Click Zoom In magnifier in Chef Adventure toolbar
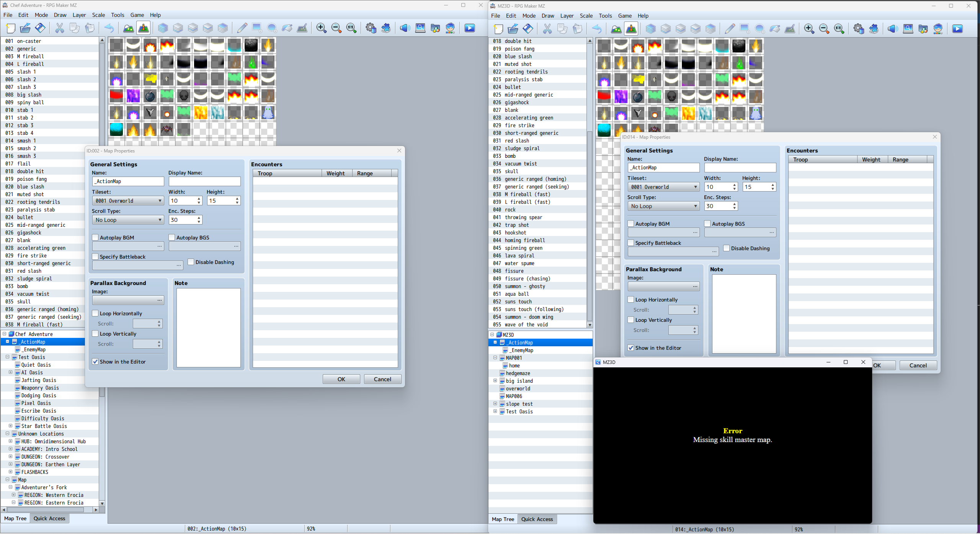The image size is (980, 534). click(x=321, y=28)
